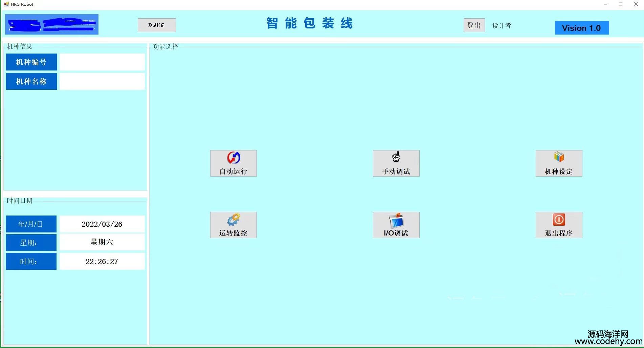The height and width of the screenshot is (348, 644).
Task: Click the HRG Robot window icon
Action: click(x=6, y=4)
